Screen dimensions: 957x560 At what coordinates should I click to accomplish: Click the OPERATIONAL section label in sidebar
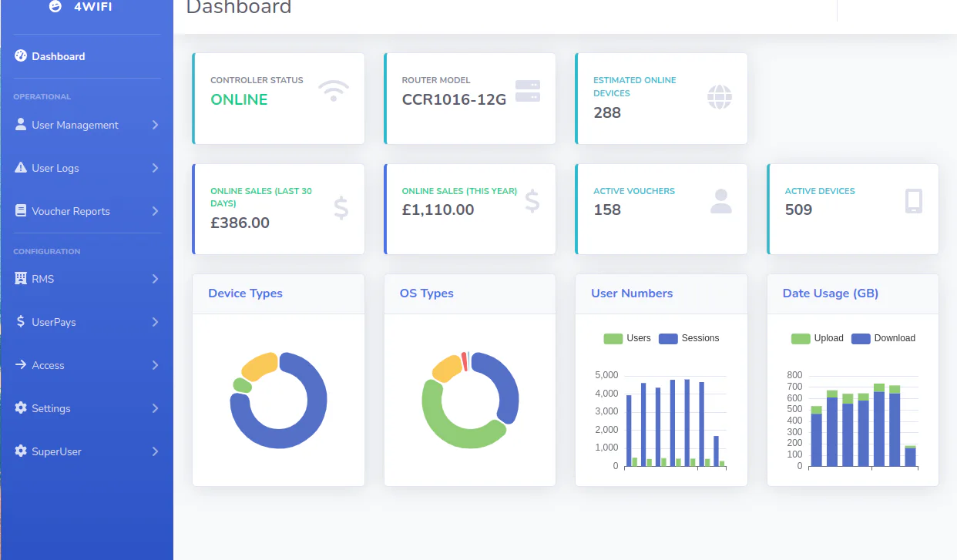pyautogui.click(x=42, y=96)
